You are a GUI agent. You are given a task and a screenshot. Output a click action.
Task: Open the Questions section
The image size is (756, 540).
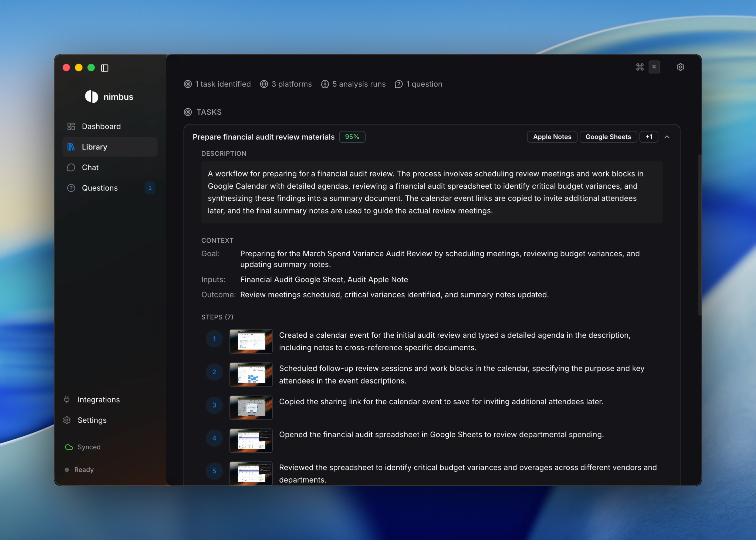tap(100, 188)
